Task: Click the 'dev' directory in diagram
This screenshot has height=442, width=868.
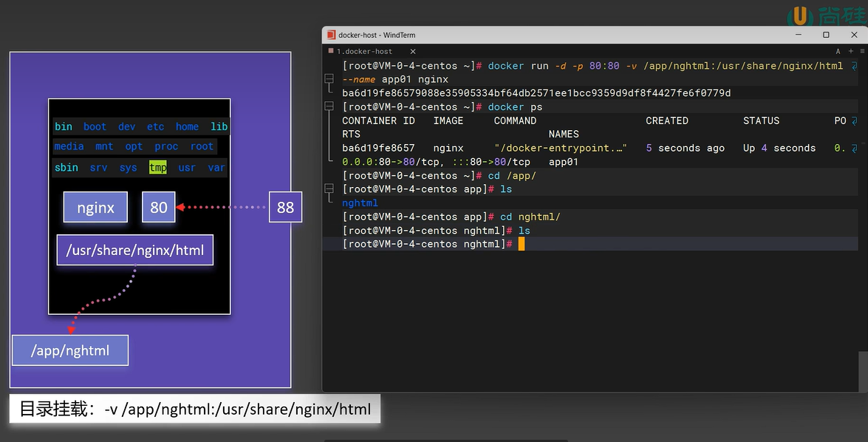Action: point(127,126)
